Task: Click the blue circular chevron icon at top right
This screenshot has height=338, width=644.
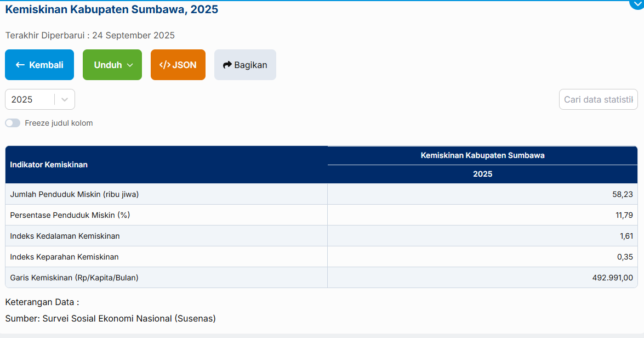Action: [637, 3]
